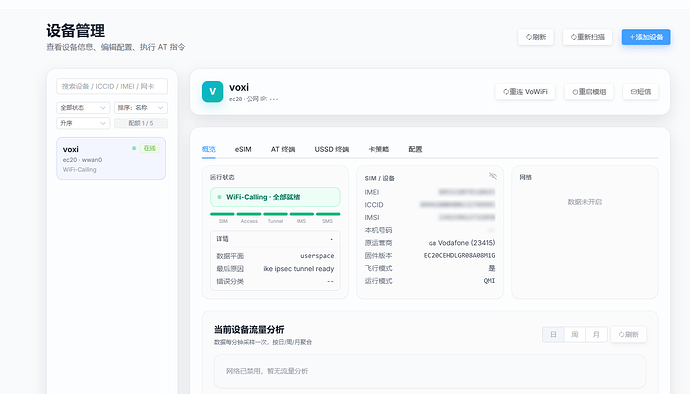
Task: Click the 在线 online status badge
Action: pos(149,148)
